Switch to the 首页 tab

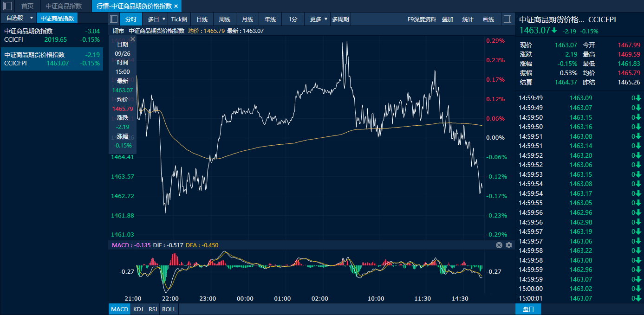click(27, 6)
